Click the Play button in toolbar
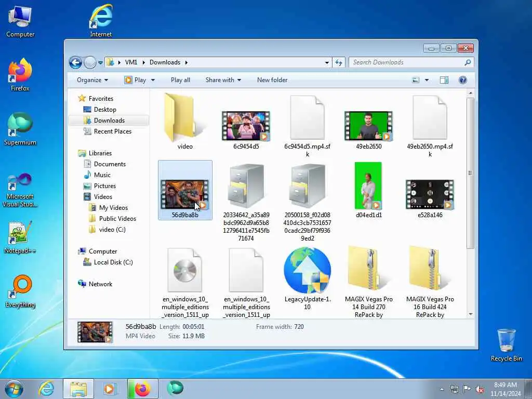The height and width of the screenshot is (399, 532). click(x=136, y=80)
